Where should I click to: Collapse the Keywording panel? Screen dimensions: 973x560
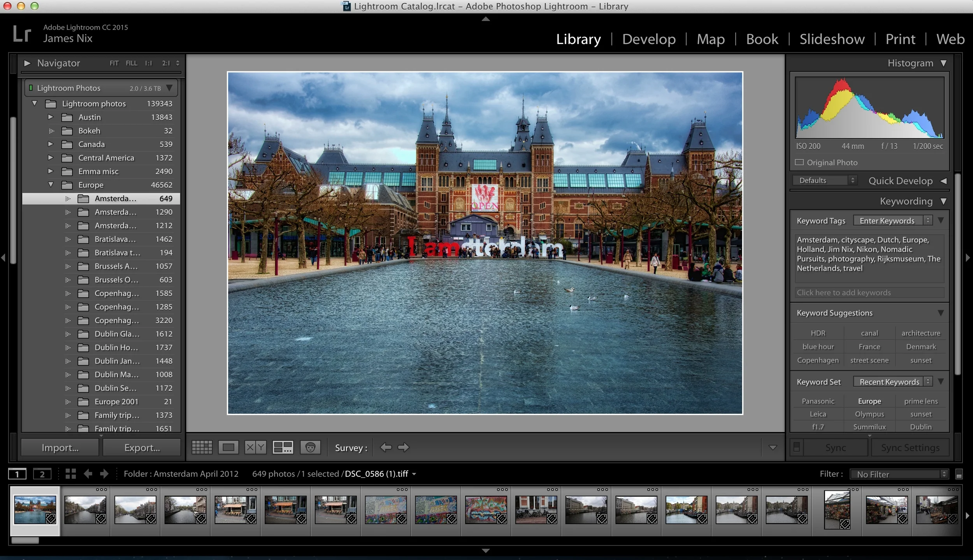[943, 202]
